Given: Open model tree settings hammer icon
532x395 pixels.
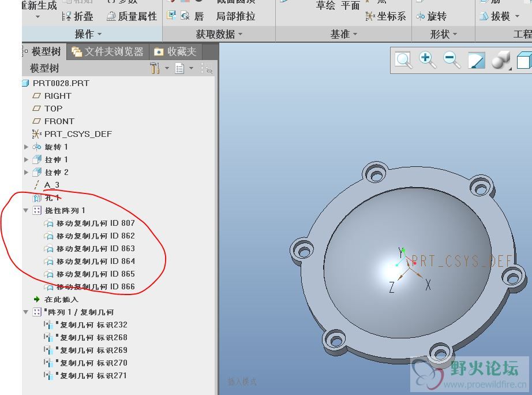Looking at the screenshot, I should click(155, 69).
